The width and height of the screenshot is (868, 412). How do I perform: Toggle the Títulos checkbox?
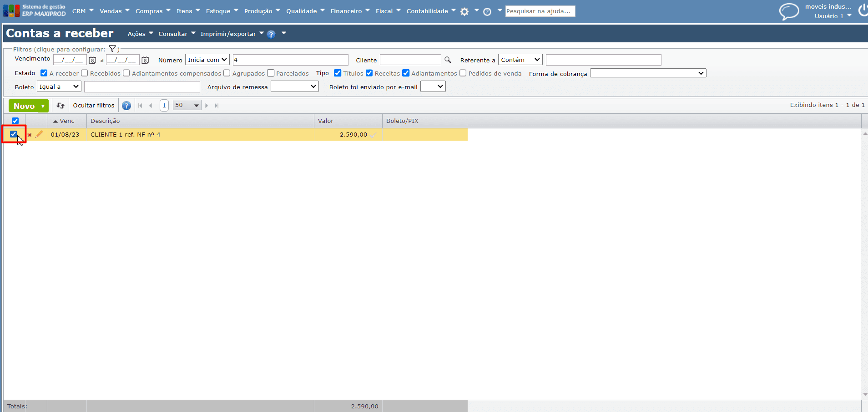[x=338, y=73]
